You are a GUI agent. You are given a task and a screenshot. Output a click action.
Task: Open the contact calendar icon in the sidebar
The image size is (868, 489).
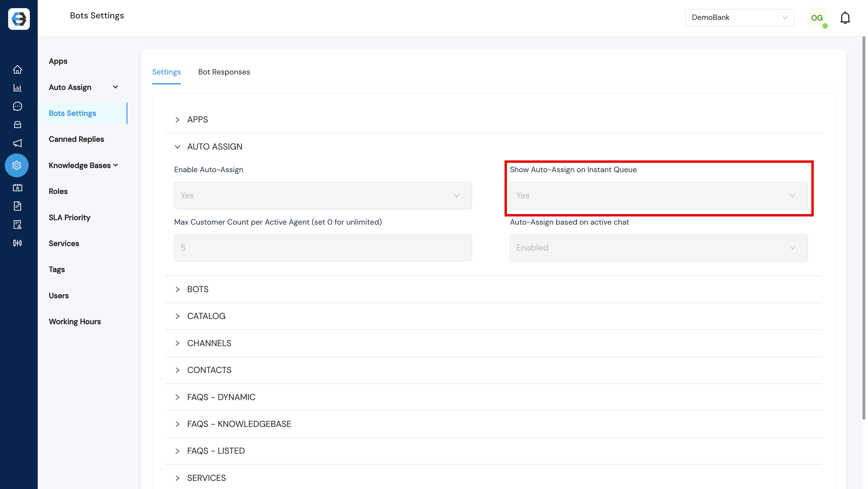[17, 188]
